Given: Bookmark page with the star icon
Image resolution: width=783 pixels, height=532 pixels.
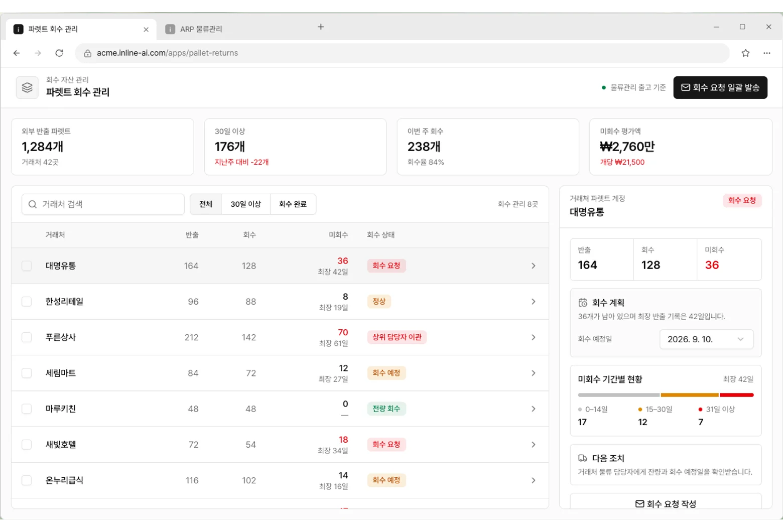Looking at the screenshot, I should click(x=745, y=53).
